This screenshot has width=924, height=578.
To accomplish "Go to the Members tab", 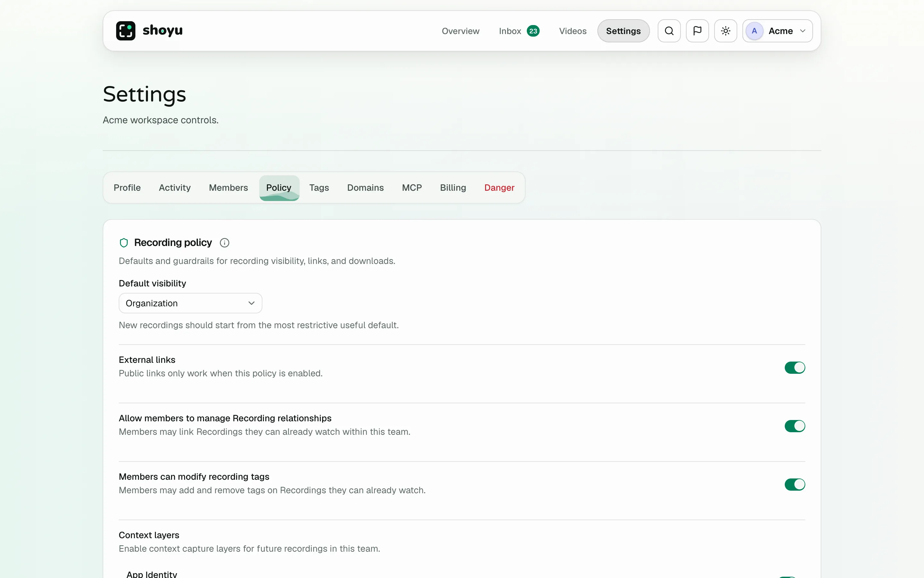I will 228,188.
